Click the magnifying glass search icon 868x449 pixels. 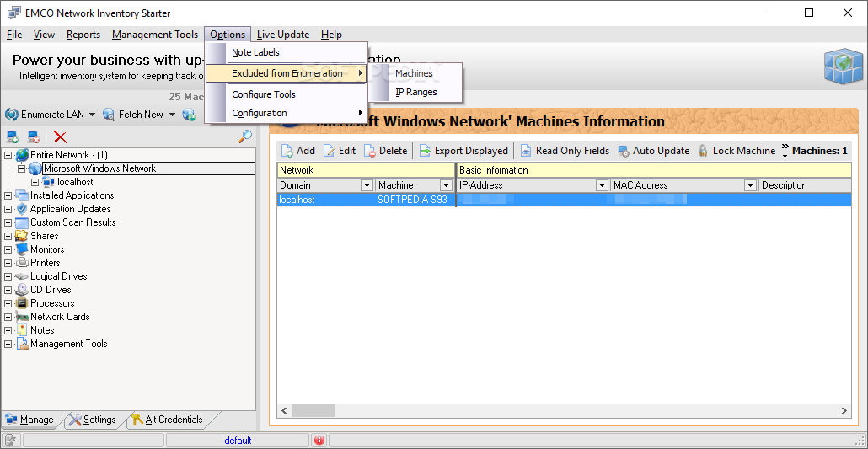pos(244,136)
